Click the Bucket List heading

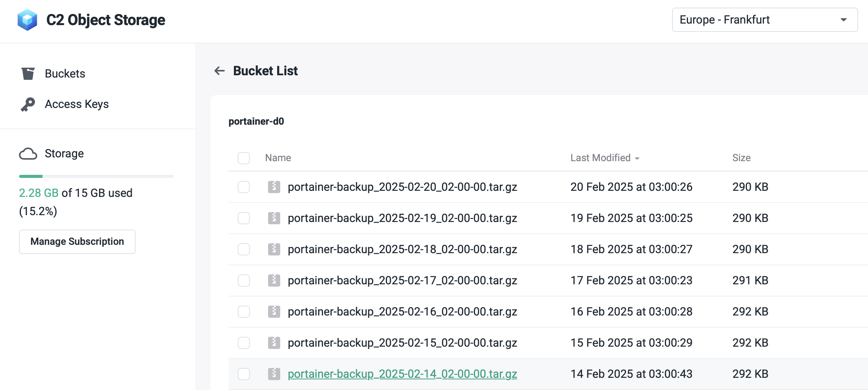click(265, 71)
